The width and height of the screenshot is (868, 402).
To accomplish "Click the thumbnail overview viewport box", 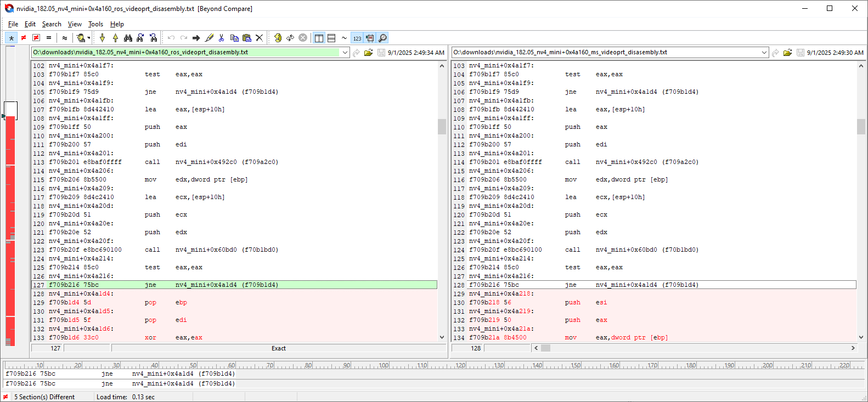I will click(x=10, y=110).
